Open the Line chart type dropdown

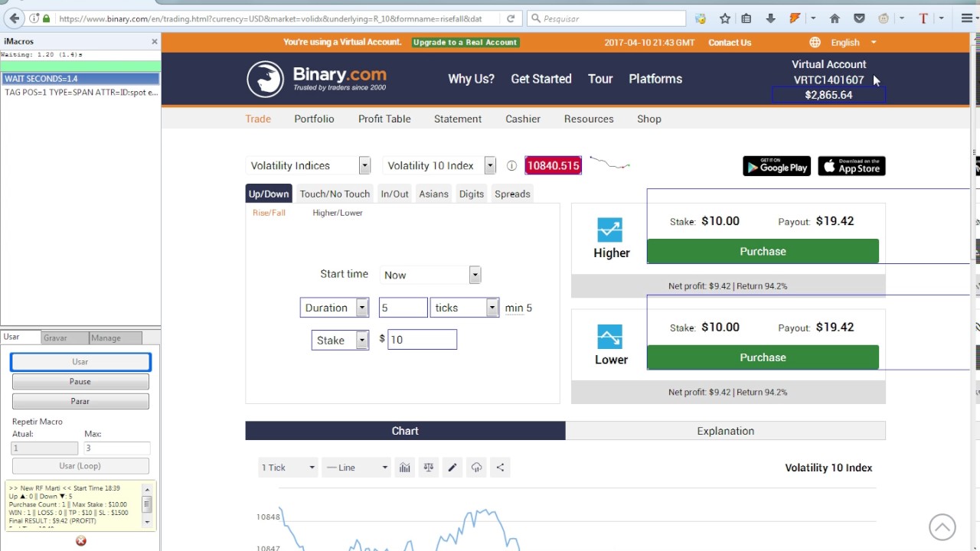click(x=357, y=468)
